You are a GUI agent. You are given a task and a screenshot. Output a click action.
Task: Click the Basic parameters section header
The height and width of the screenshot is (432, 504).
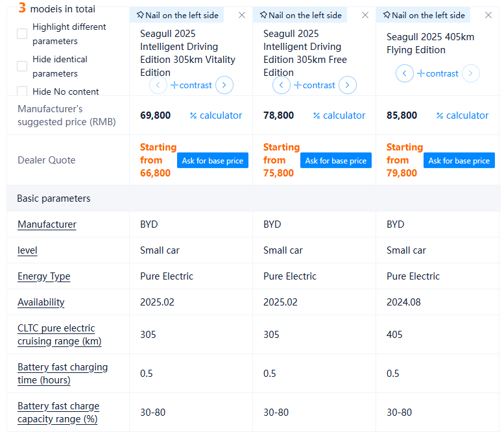[54, 198]
